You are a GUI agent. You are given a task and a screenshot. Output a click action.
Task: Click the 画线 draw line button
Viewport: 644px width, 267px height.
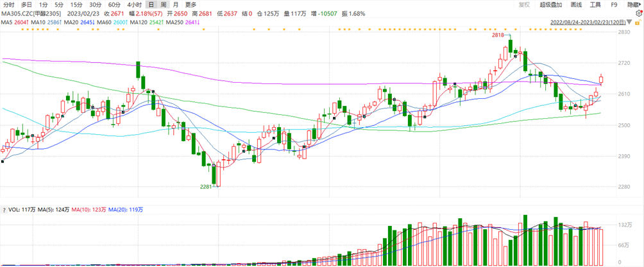(576, 4)
